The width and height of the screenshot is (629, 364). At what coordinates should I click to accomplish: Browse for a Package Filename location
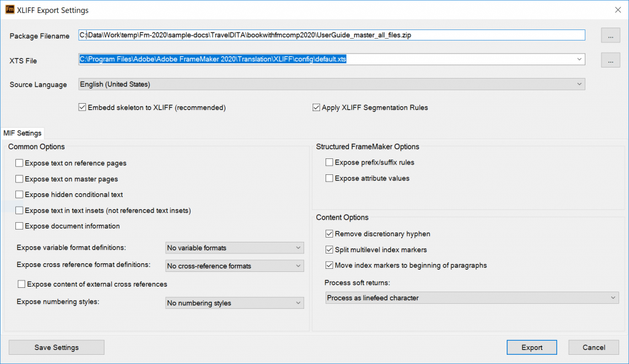pyautogui.click(x=610, y=35)
